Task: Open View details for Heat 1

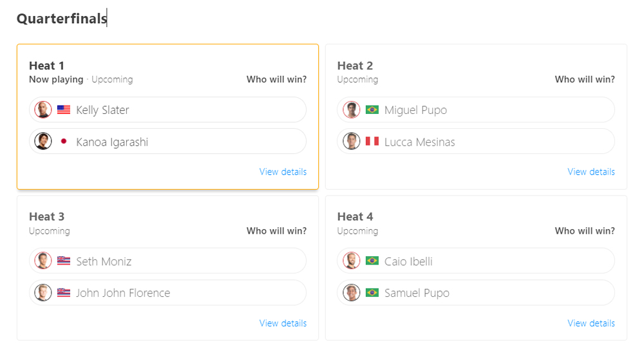Action: click(x=283, y=172)
